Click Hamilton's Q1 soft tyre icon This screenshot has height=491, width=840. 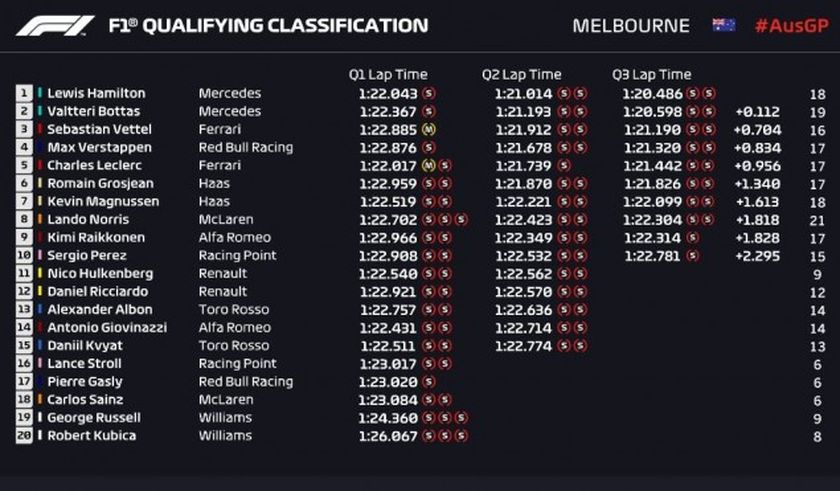point(429,93)
